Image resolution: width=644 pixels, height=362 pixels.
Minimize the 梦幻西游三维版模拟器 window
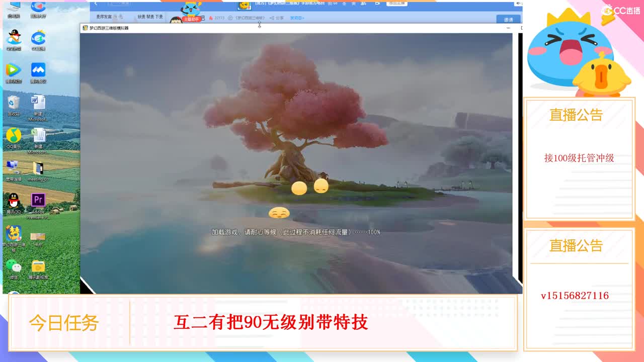tap(508, 28)
